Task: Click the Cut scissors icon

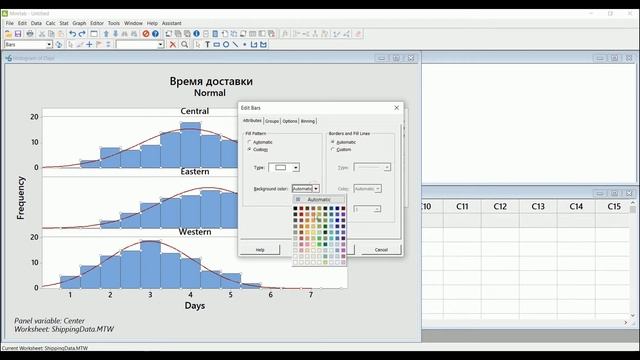Action: pos(42,34)
